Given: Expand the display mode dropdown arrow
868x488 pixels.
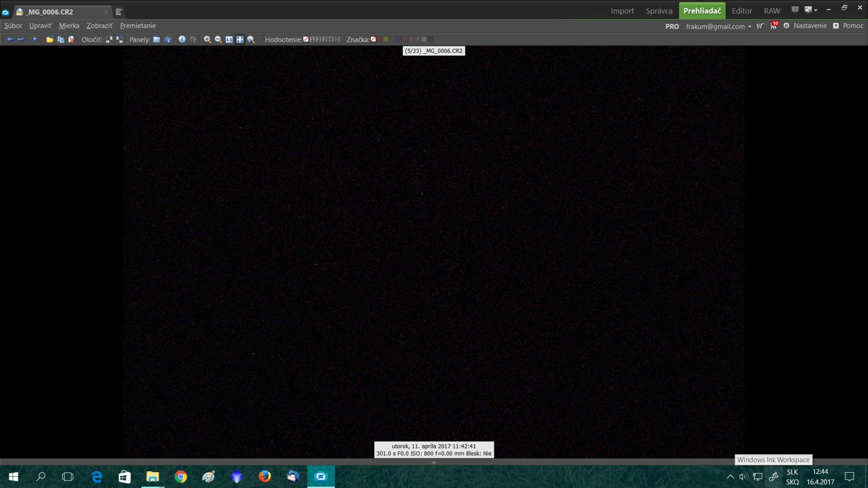Looking at the screenshot, I should pyautogui.click(x=816, y=10).
